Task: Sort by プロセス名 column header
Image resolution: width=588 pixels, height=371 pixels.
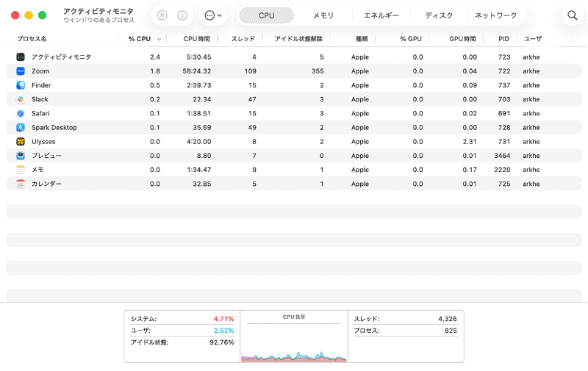Action: [x=32, y=39]
